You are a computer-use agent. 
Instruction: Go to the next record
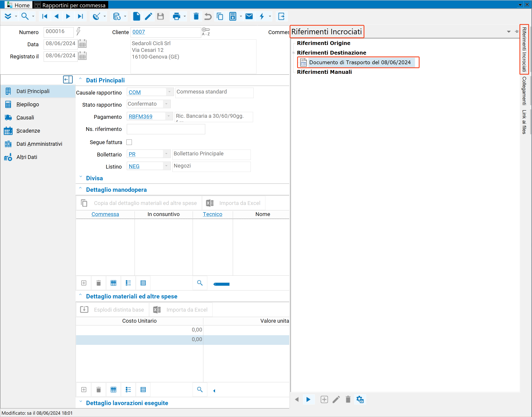coord(68,16)
